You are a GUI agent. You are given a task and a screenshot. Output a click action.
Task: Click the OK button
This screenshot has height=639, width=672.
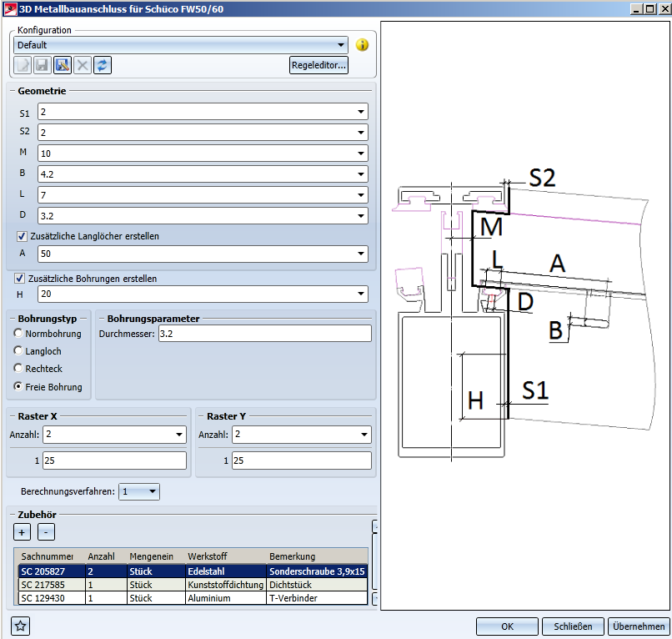(507, 626)
